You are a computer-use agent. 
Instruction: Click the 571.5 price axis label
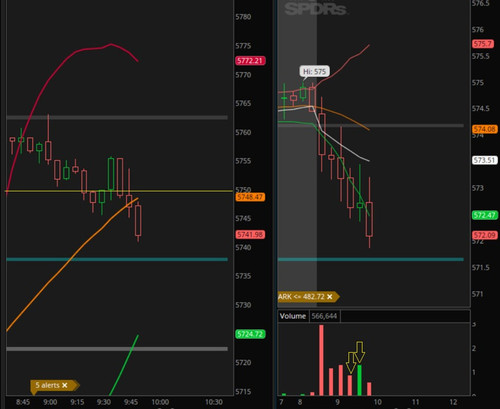pyautogui.click(x=481, y=268)
